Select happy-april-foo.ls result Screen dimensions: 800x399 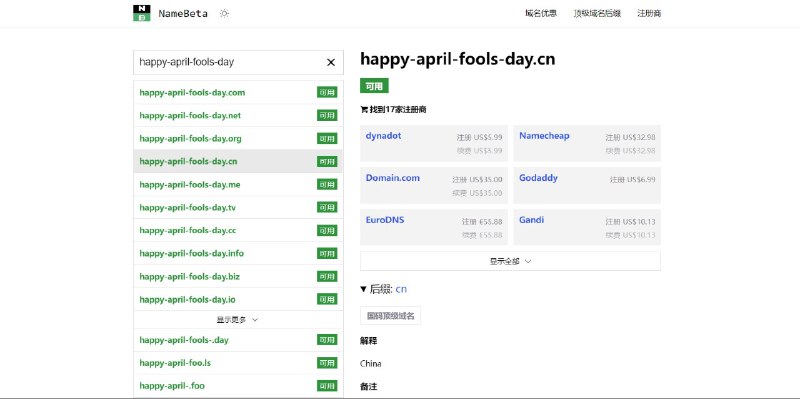click(x=238, y=363)
